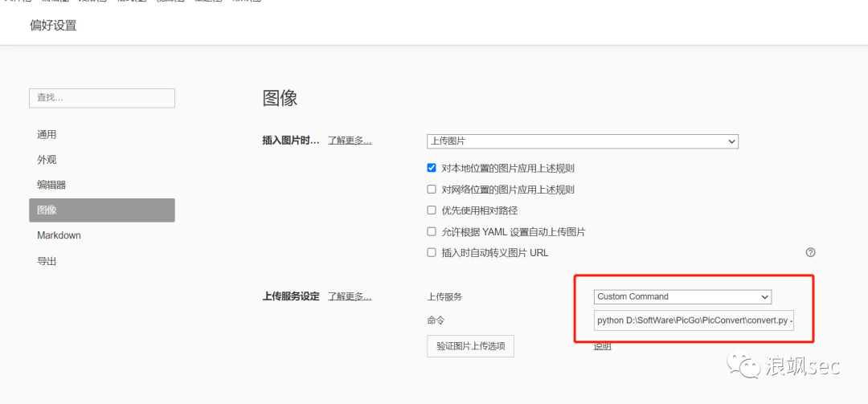Screen dimensions: 868x404
Task: Click the 偏好设置 title text
Action: click(x=53, y=26)
